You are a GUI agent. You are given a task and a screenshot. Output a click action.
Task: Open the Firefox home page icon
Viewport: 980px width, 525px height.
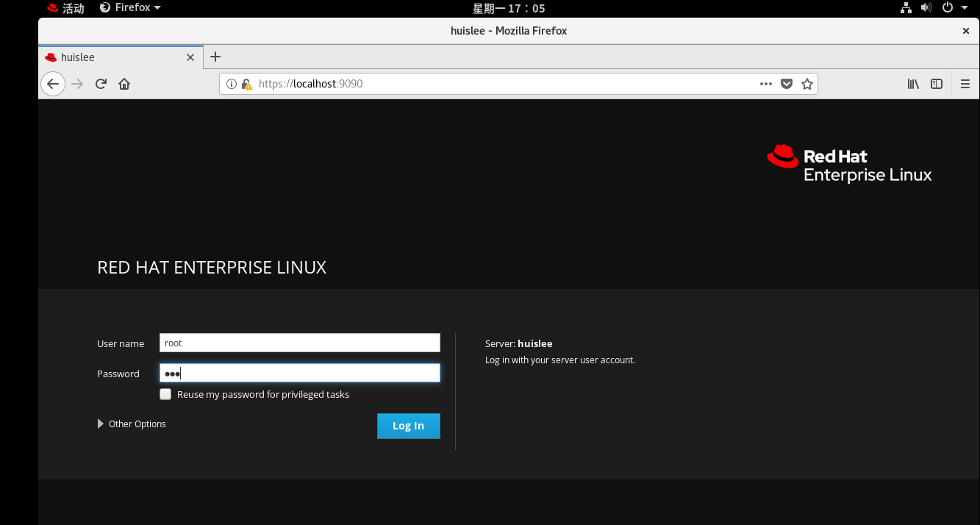click(x=124, y=84)
